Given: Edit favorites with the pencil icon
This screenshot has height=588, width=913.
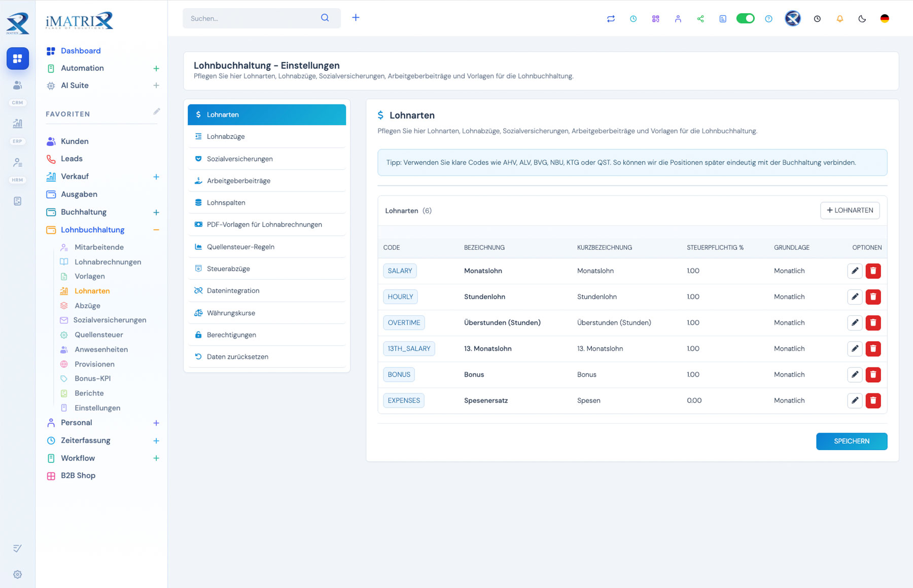Looking at the screenshot, I should (157, 112).
